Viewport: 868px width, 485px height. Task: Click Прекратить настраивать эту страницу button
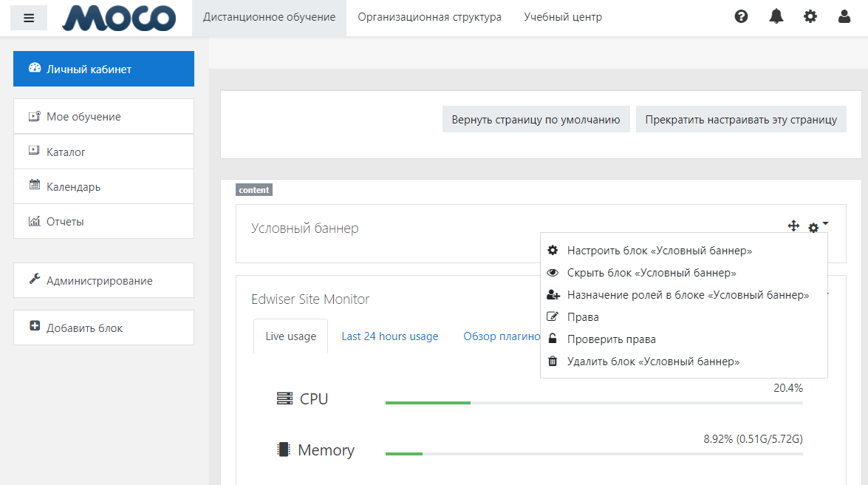pyautogui.click(x=741, y=119)
